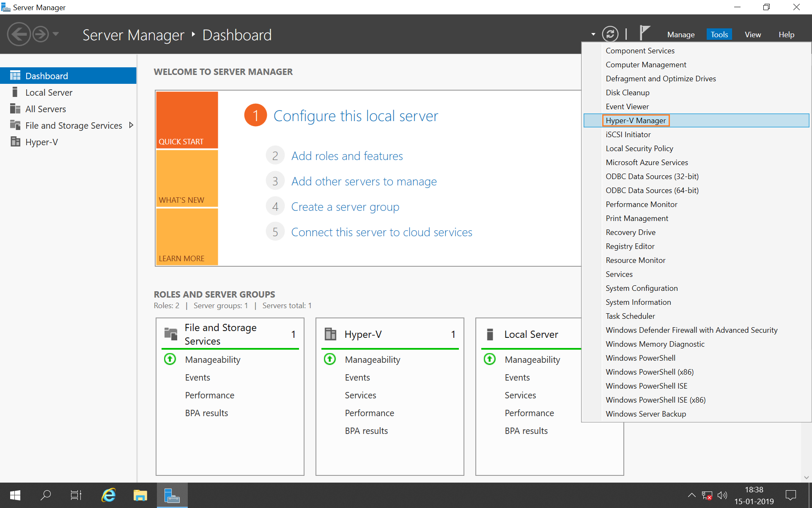Click the volume speaker tray icon
Image resolution: width=812 pixels, height=508 pixels.
point(722,495)
